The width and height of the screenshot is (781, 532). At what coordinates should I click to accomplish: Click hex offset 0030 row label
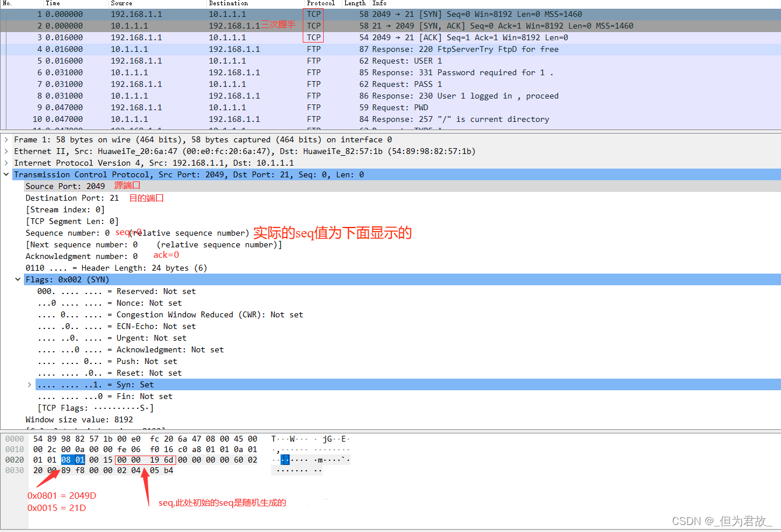15,470
